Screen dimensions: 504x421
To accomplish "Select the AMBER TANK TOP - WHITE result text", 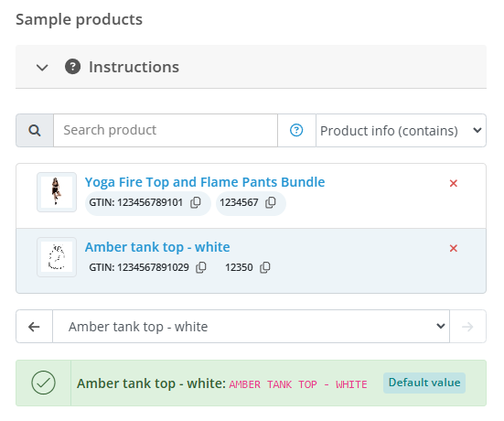I will point(298,384).
